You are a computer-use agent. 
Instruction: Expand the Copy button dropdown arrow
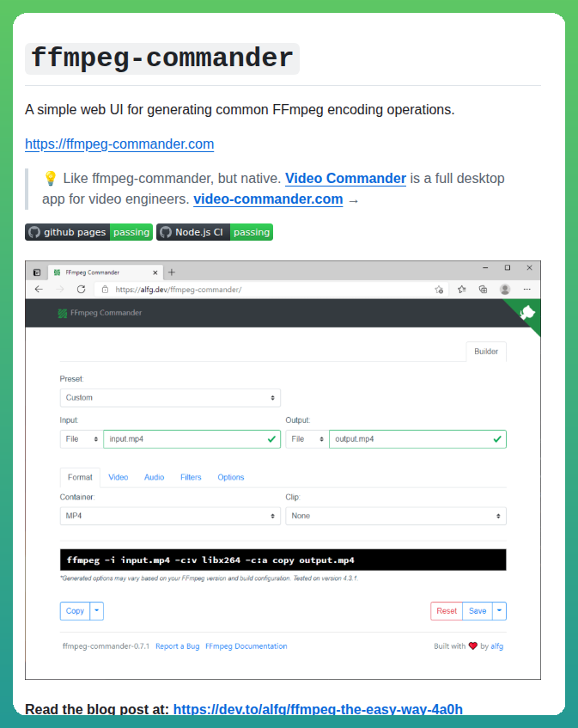[96, 611]
